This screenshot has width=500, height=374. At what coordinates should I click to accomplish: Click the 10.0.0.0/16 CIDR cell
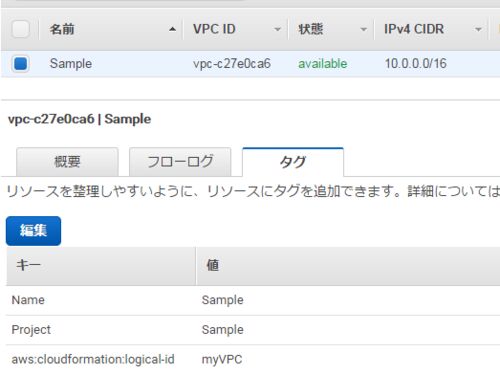415,63
